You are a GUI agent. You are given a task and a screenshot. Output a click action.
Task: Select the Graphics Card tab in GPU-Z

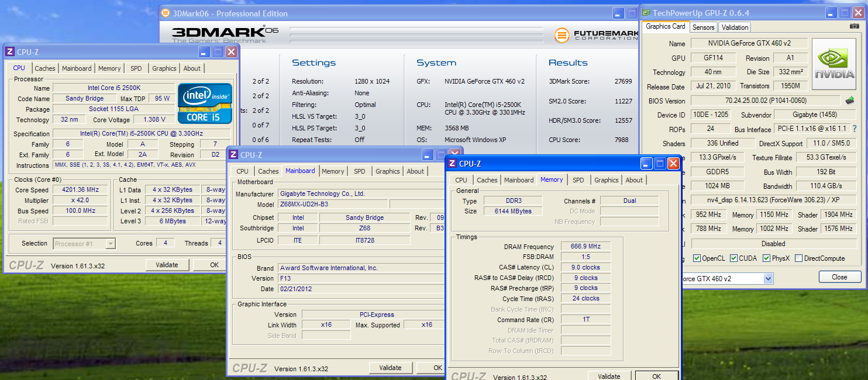(665, 26)
